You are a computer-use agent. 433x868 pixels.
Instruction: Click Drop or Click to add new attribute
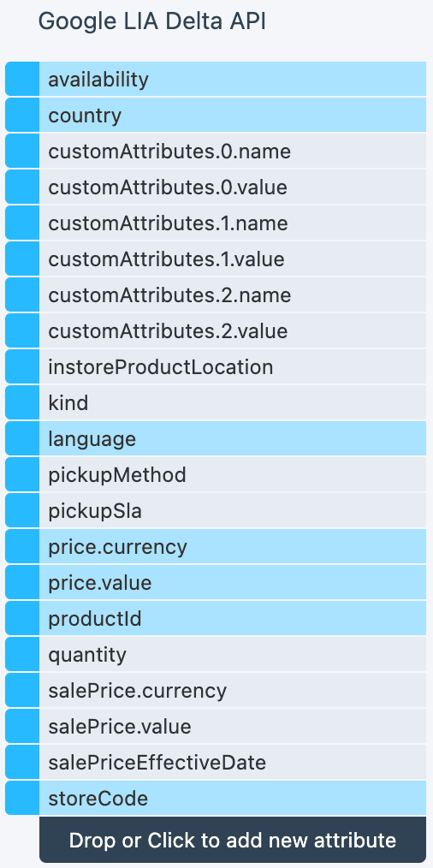233,840
